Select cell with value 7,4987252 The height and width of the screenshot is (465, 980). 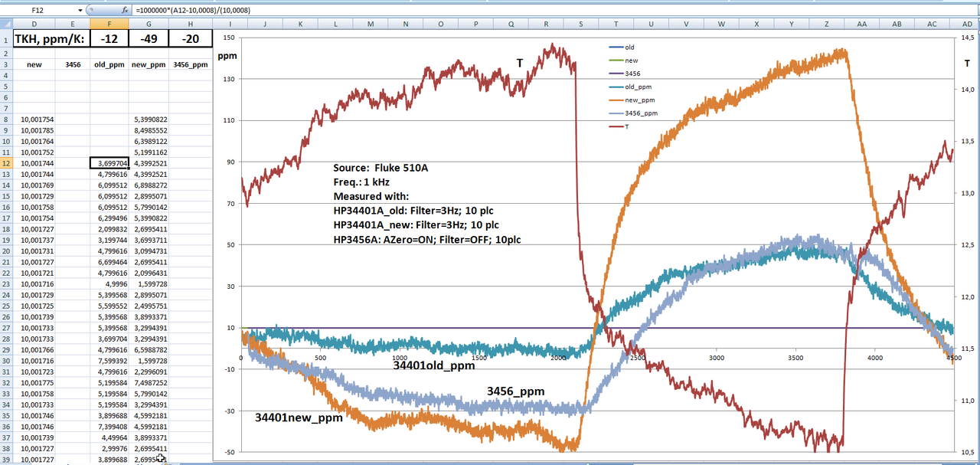149,383
